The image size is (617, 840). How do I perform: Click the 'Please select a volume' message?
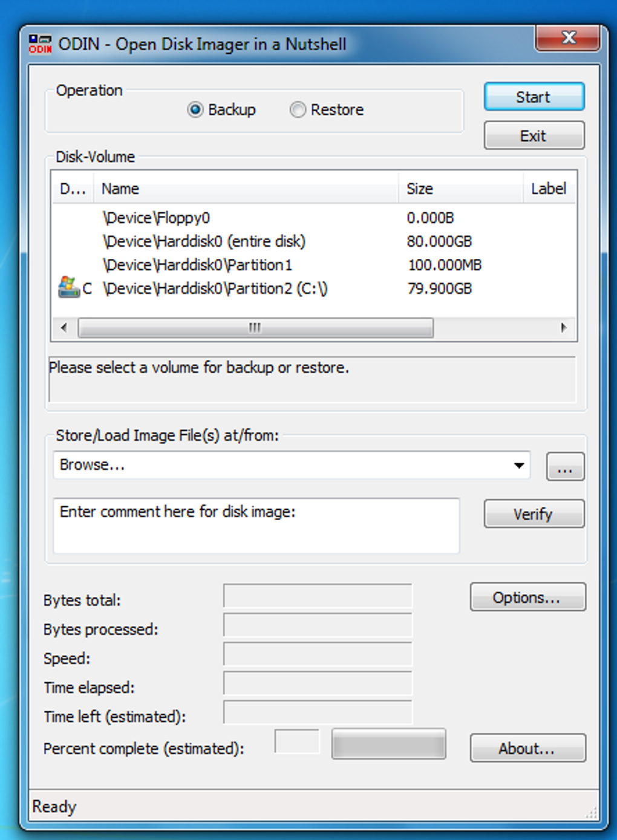199,367
